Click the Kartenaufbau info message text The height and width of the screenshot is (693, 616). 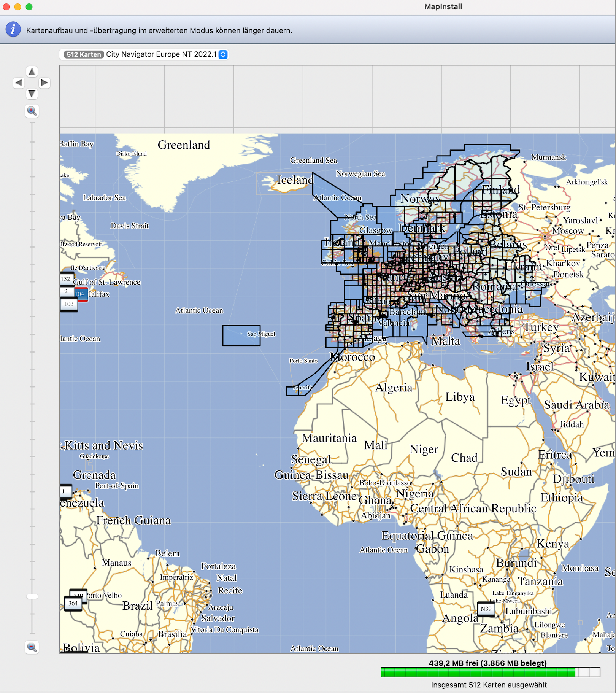click(x=159, y=30)
